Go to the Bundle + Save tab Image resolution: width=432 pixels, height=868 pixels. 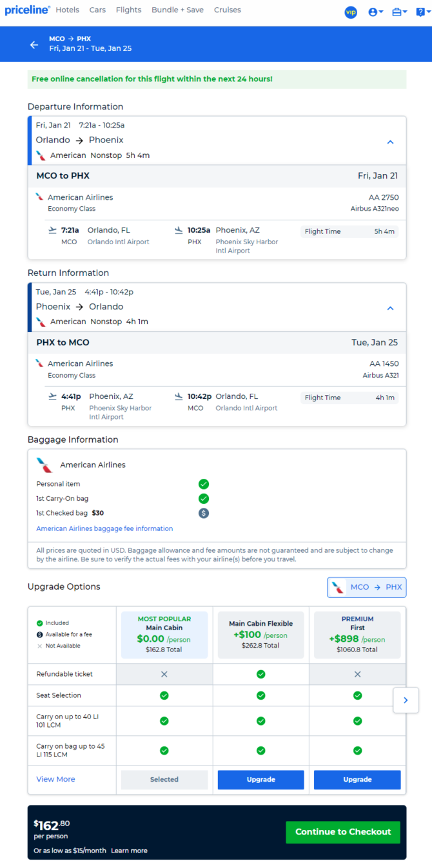pos(177,10)
